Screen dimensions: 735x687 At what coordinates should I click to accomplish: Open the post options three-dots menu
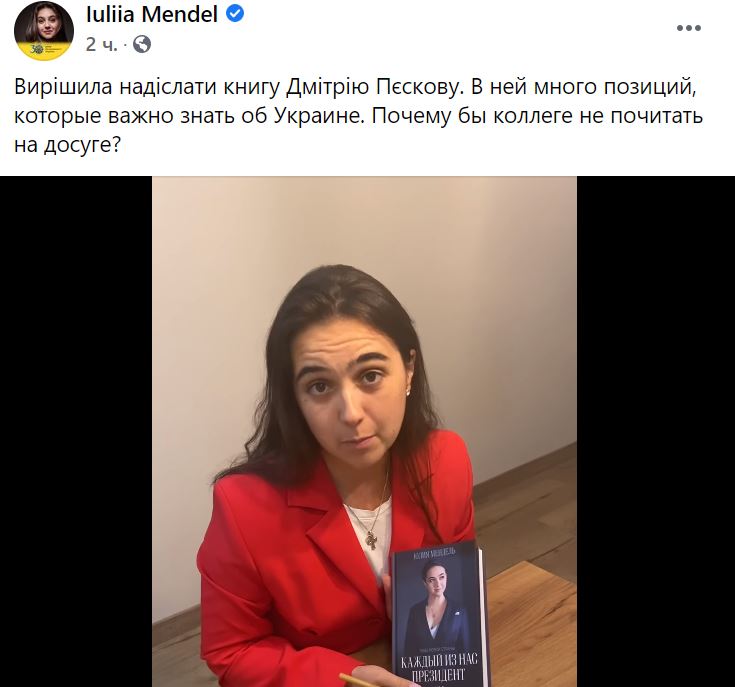689,28
